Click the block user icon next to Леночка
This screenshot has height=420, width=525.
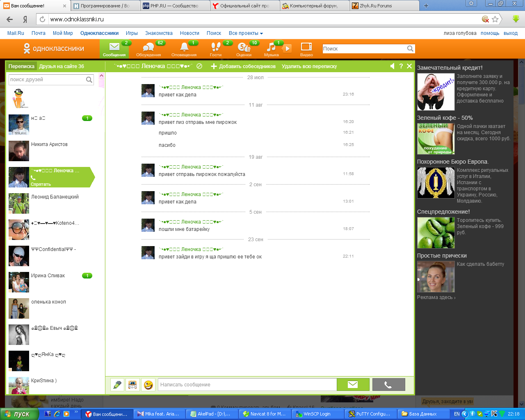click(199, 66)
